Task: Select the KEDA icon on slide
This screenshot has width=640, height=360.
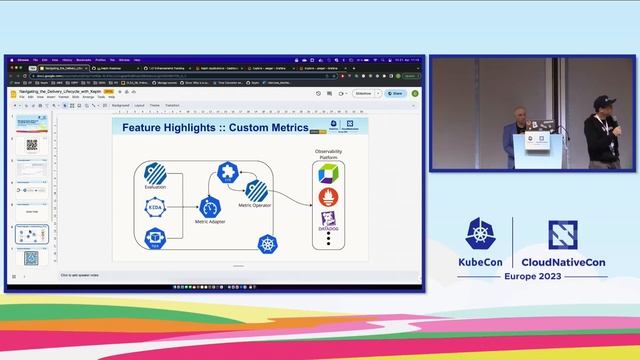Action: point(155,207)
